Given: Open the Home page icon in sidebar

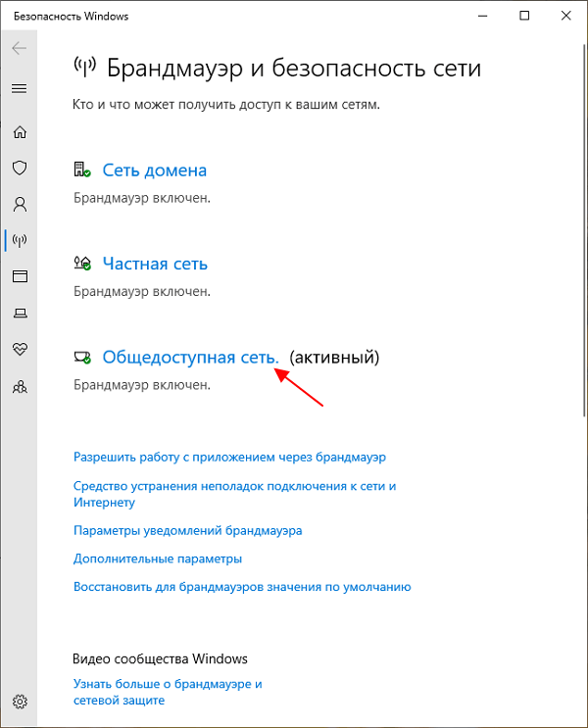Looking at the screenshot, I should [20, 132].
